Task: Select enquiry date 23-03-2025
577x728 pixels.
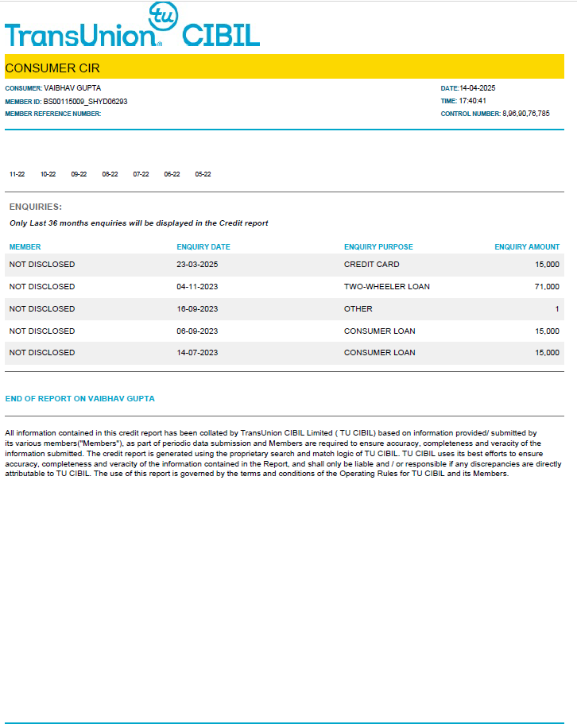Action: click(197, 264)
